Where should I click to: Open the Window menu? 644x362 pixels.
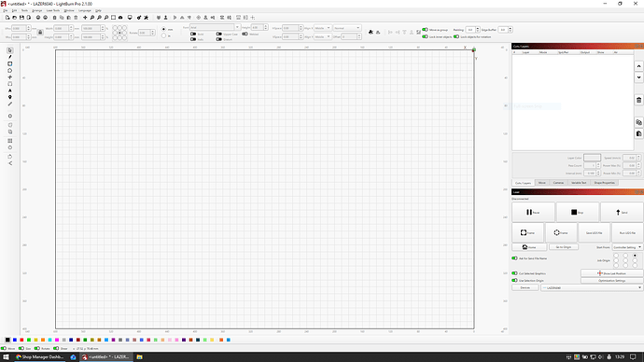click(69, 10)
